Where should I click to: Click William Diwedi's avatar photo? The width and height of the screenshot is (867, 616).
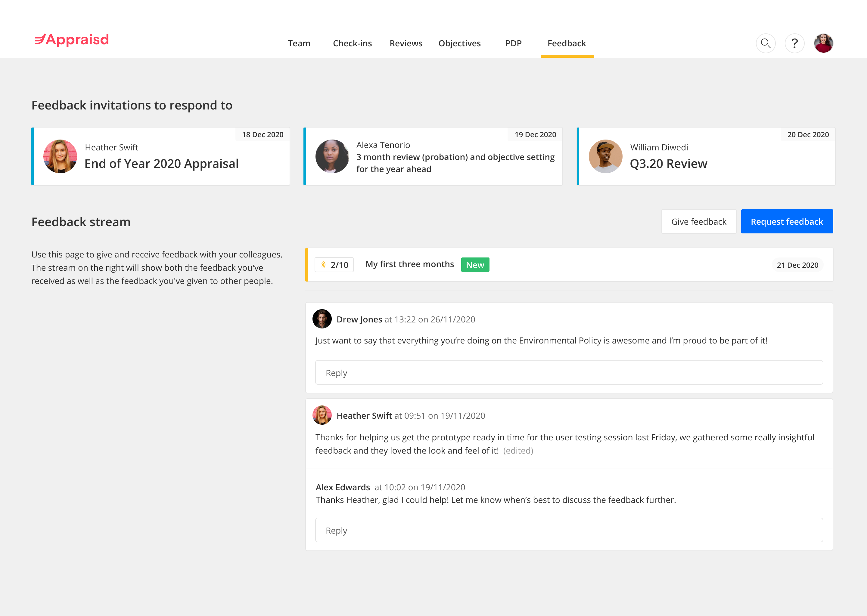[605, 156]
